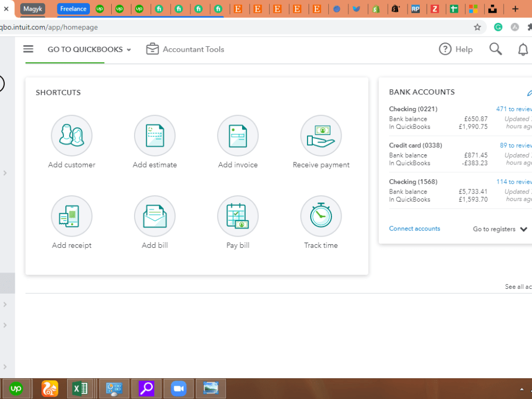
Task: Click the search magnifier in QuickBooks header
Action: click(x=495, y=48)
